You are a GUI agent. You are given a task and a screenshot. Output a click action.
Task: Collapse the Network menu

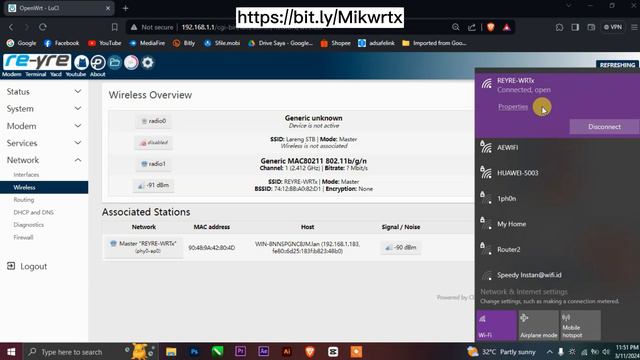tap(44, 160)
